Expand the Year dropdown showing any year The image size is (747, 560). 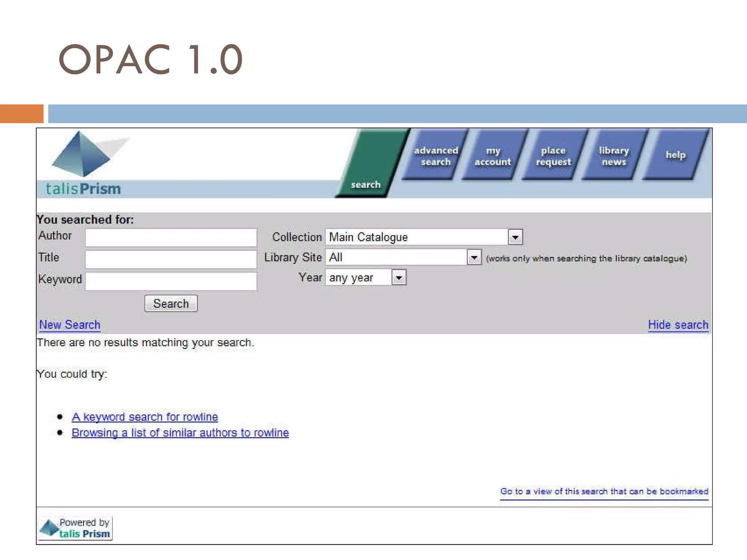point(366,277)
